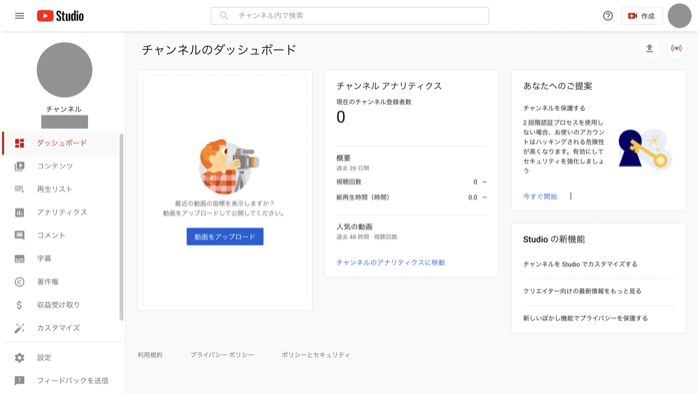
Task: Open 設定 settings label
Action: point(44,357)
